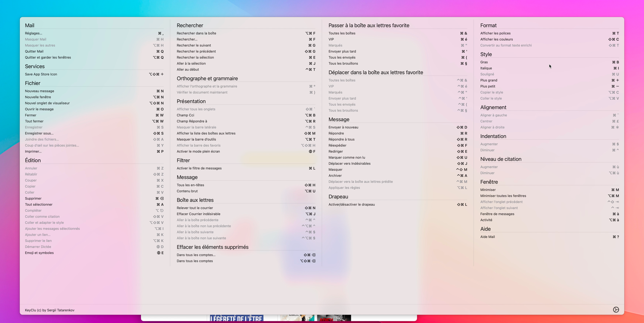
Task: Choose Aller au début shortcut
Action: click(246, 70)
